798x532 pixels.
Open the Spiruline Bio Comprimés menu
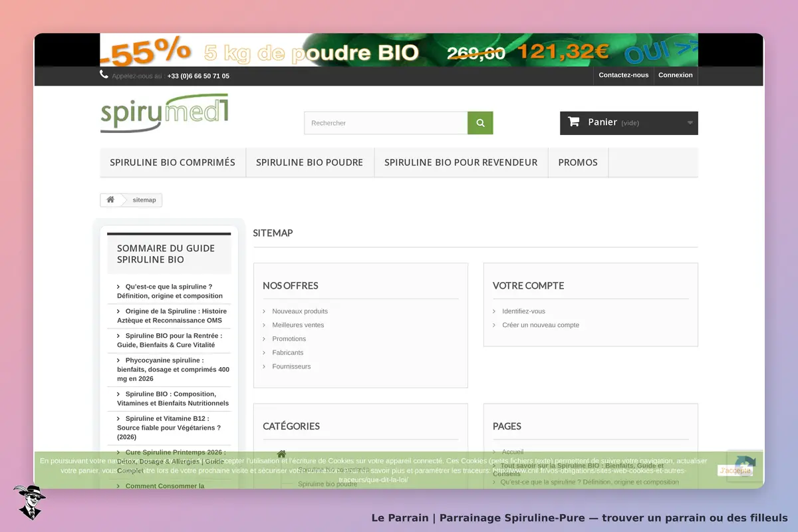coord(173,162)
